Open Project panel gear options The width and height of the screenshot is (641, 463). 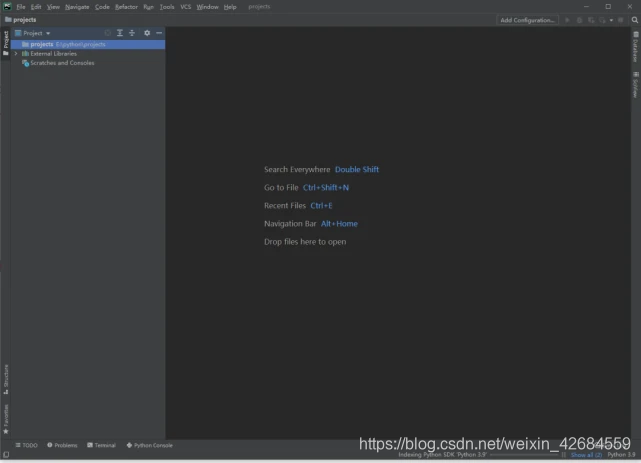pos(147,33)
